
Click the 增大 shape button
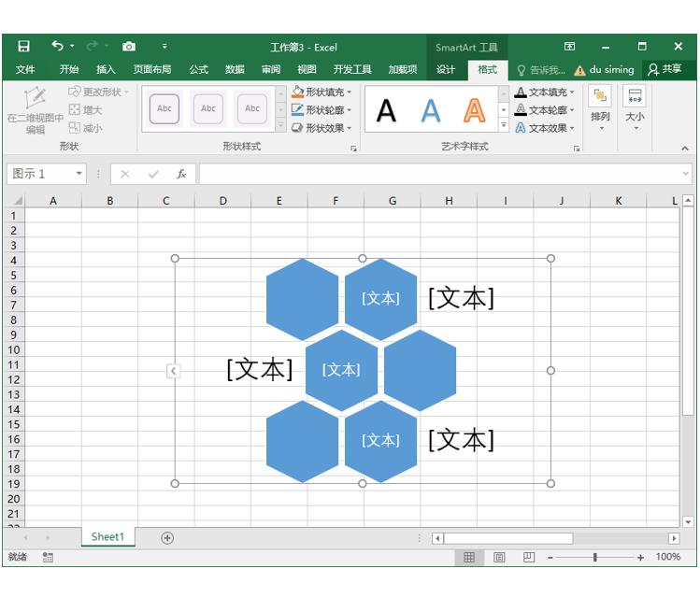pos(86,109)
